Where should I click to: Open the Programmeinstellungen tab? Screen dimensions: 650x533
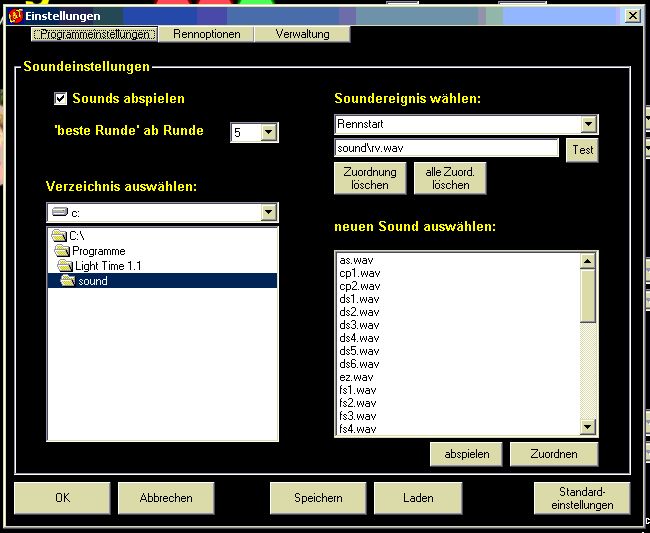point(95,34)
